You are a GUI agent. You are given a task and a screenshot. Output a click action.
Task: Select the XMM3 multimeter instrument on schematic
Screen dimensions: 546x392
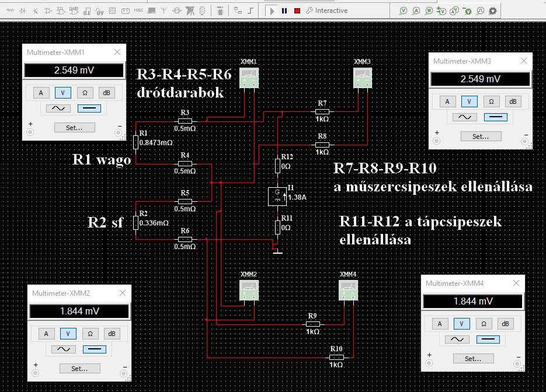click(x=363, y=78)
